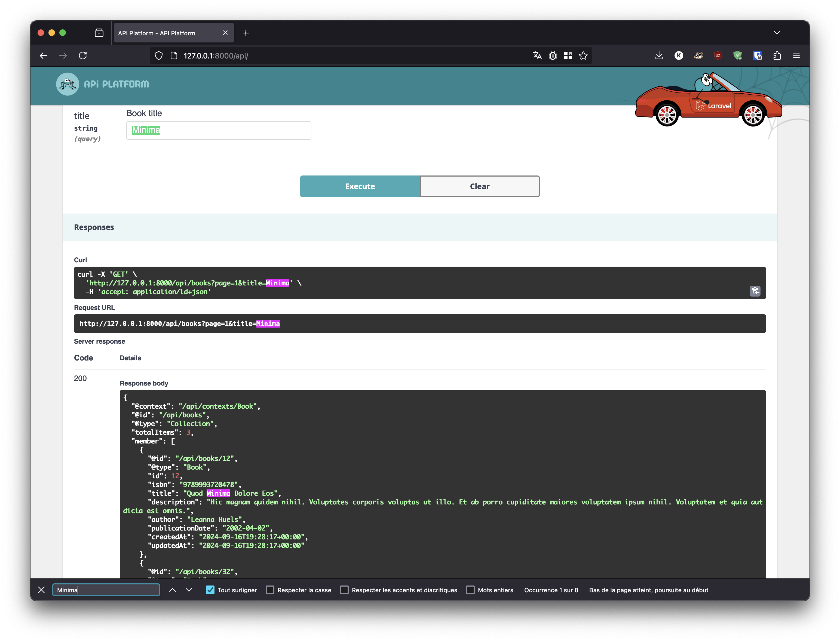Open the Firefox hamburger menu

pos(796,56)
